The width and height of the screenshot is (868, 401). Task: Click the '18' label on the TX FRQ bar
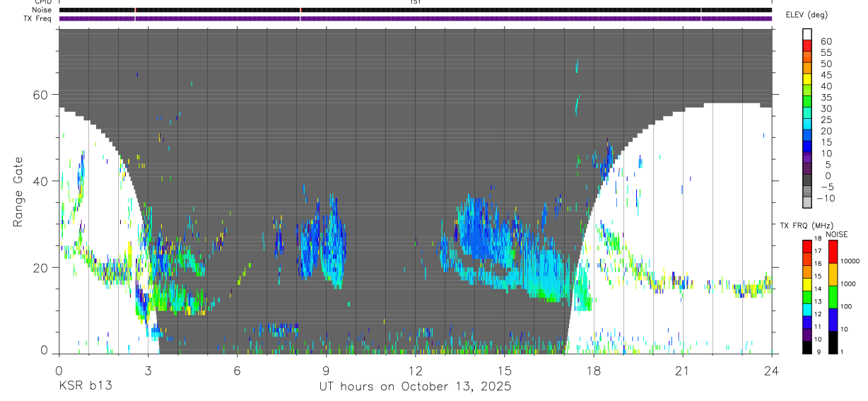818,239
